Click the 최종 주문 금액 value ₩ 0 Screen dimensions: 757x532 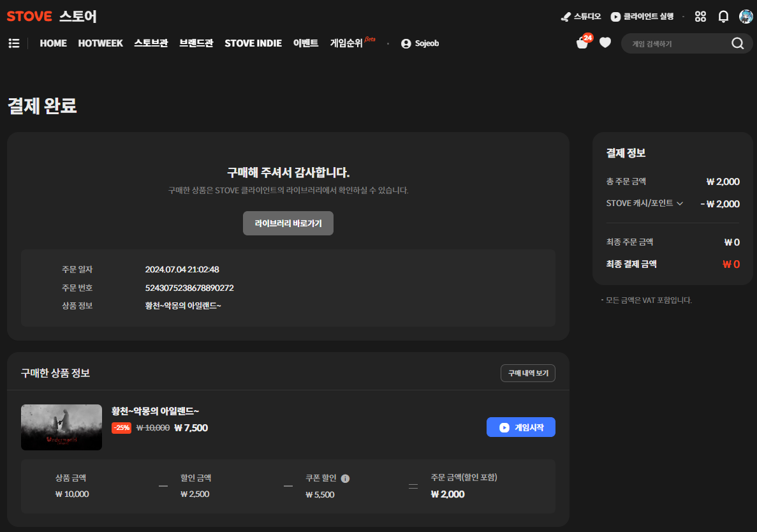732,242
